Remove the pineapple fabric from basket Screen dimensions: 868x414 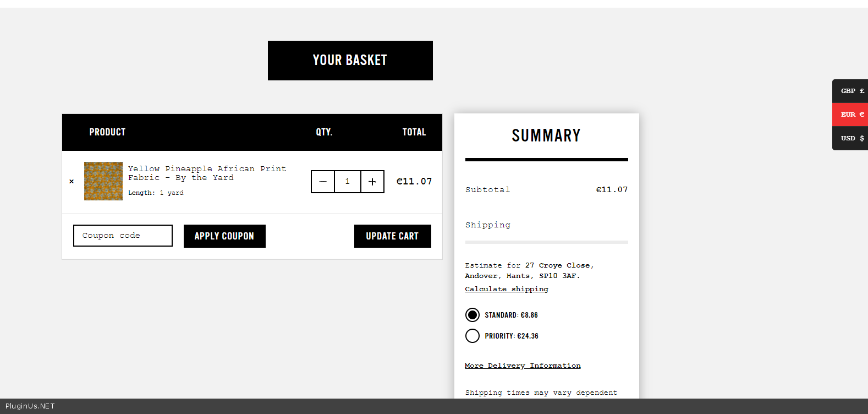pyautogui.click(x=72, y=181)
